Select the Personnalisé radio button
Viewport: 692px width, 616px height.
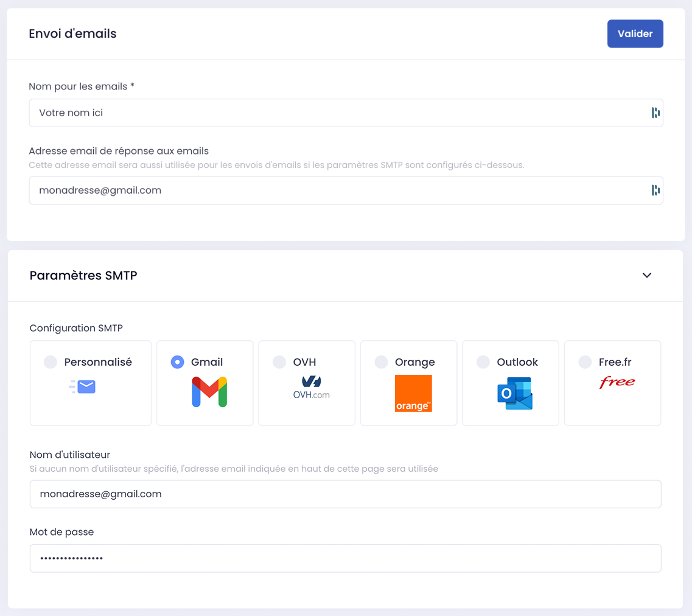click(x=51, y=362)
